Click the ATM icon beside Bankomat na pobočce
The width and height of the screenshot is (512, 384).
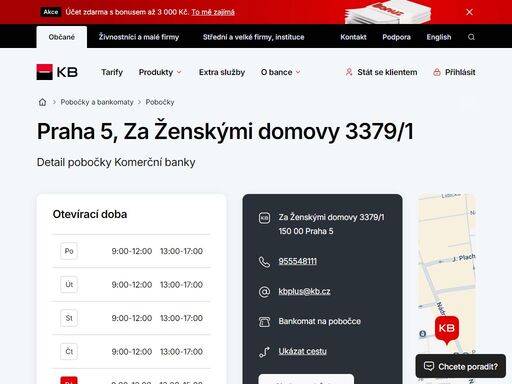pyautogui.click(x=264, y=322)
